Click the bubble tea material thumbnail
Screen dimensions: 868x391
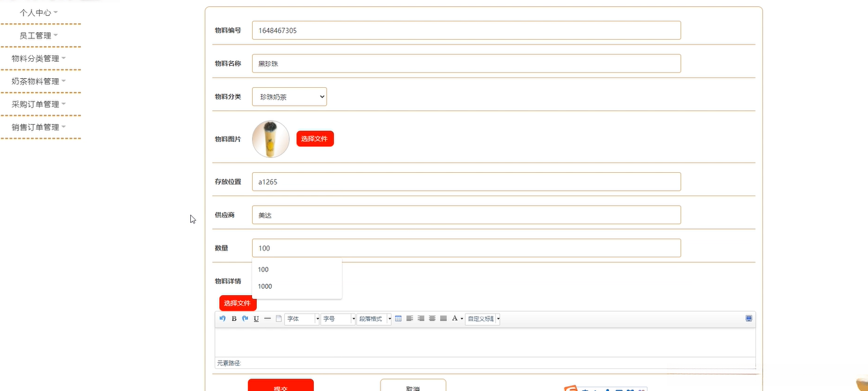271,139
